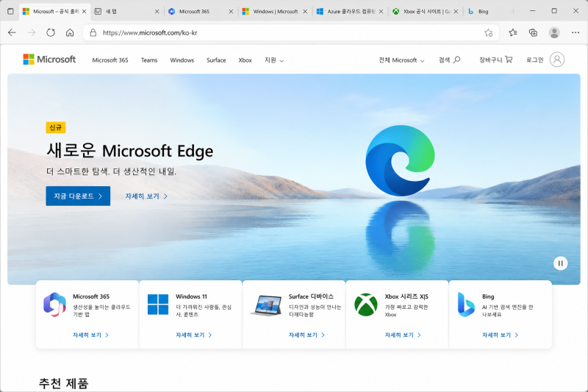Click 자세히 보기 under Windows 11 card

(194, 335)
